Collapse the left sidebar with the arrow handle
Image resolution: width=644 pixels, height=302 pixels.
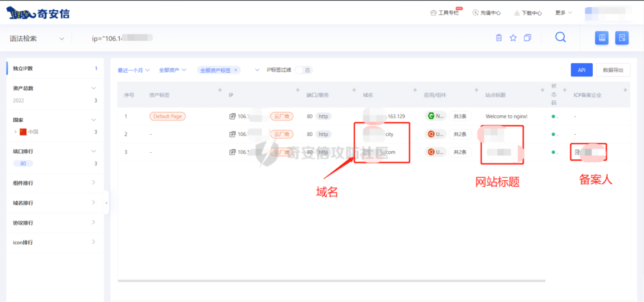106,202
